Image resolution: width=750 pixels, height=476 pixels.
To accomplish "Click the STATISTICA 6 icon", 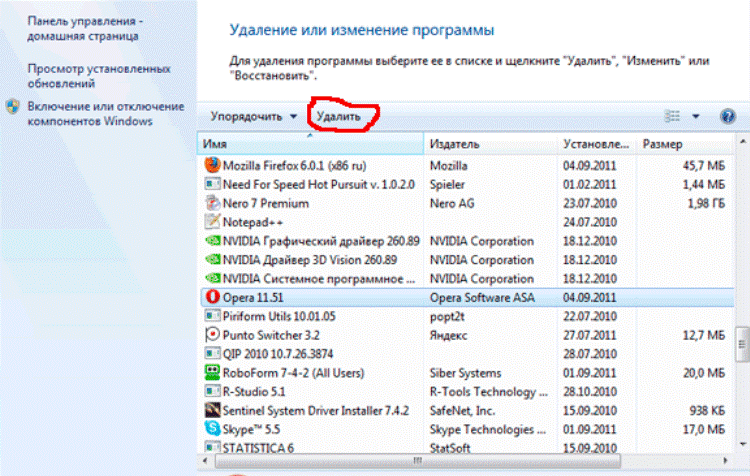I will [212, 448].
